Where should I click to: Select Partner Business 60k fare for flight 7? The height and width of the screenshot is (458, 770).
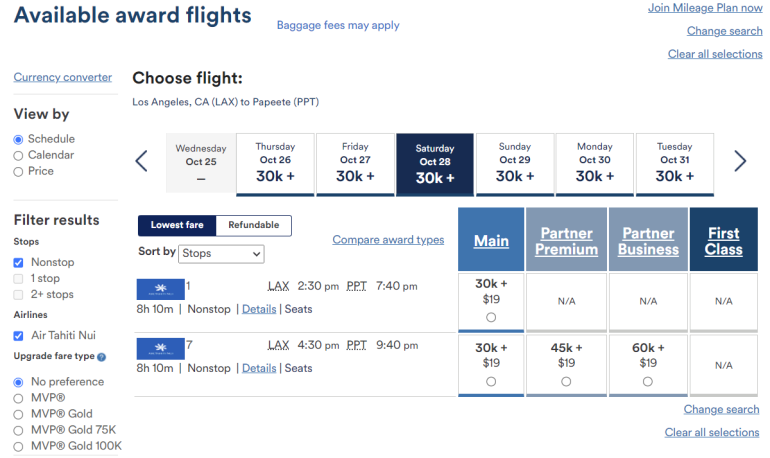coord(648,381)
